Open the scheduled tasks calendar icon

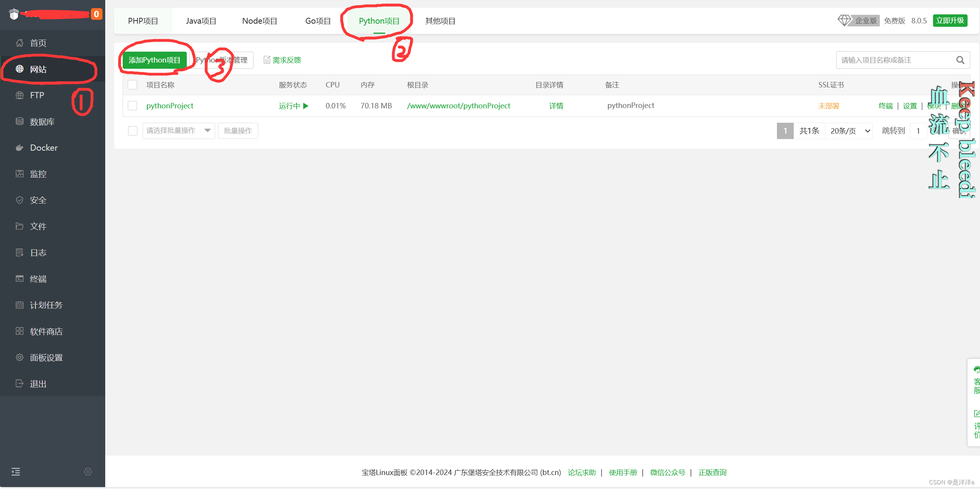[x=19, y=305]
